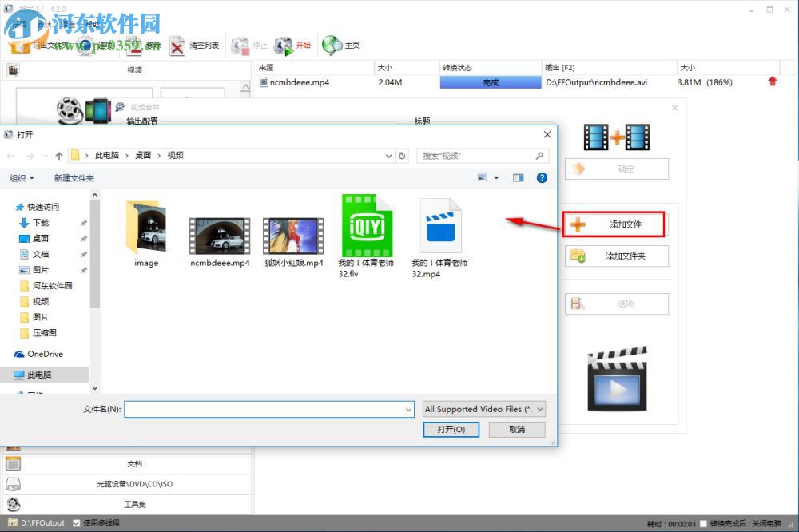Click the search magnifier in Open dialog
This screenshot has height=532, width=799.
click(x=539, y=156)
